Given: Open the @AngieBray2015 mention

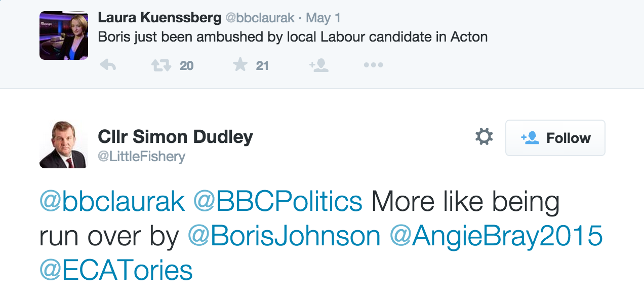Looking at the screenshot, I should pos(496,236).
